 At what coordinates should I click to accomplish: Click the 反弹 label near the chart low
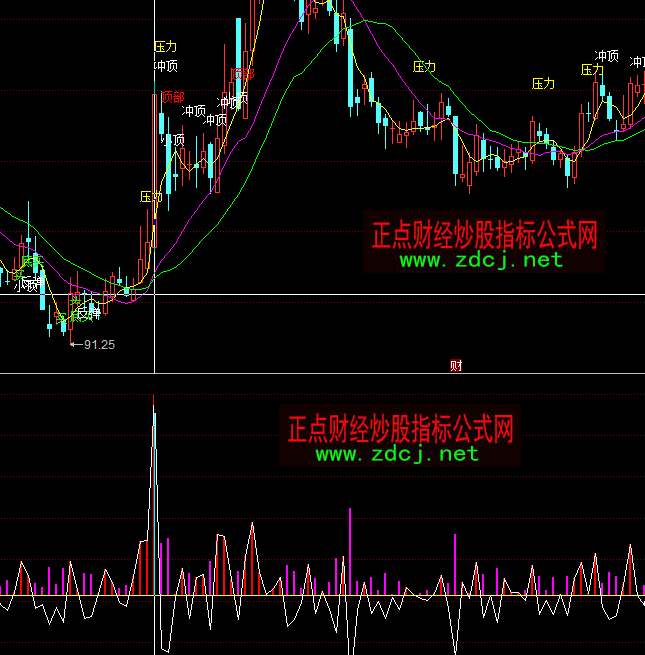[x=88, y=314]
